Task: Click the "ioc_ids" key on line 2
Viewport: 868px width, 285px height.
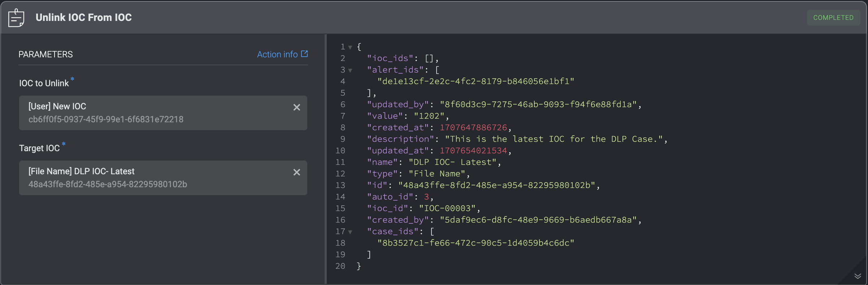Action: click(x=390, y=58)
